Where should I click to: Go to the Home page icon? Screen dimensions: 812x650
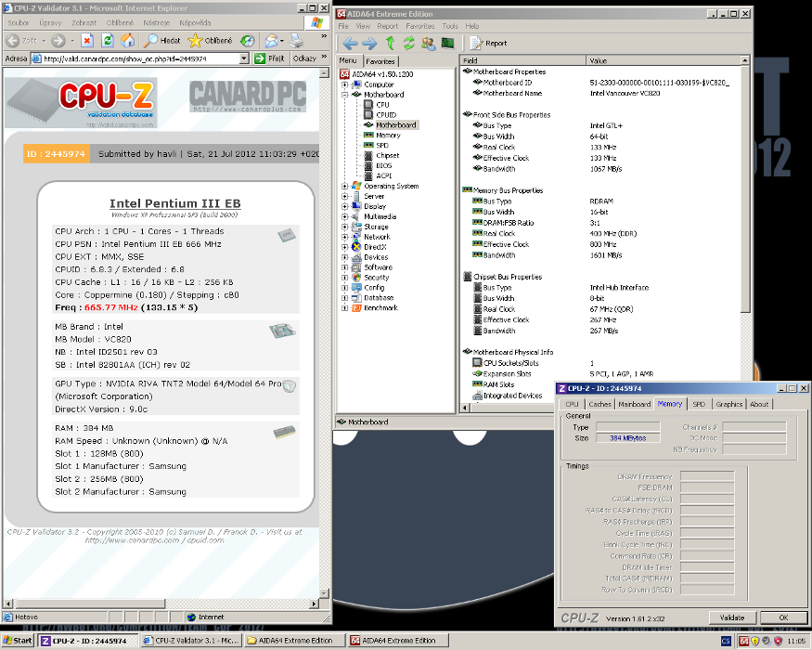coord(127,41)
